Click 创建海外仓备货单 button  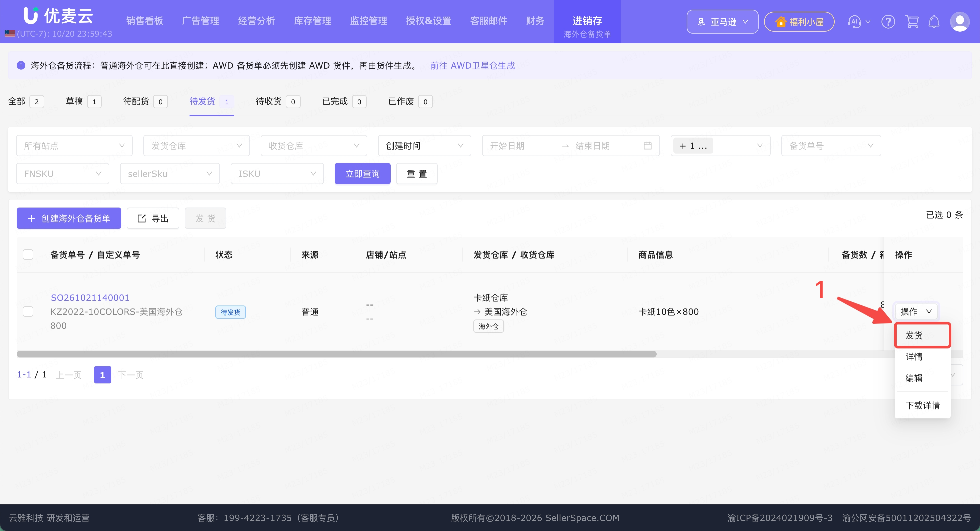[x=69, y=218]
